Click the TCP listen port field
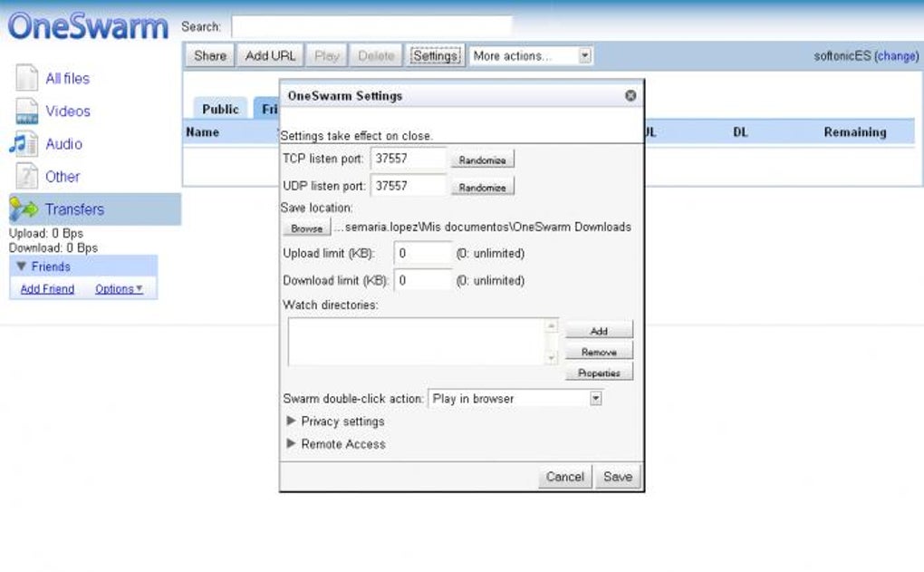Image resolution: width=924 pixels, height=572 pixels. tap(408, 159)
